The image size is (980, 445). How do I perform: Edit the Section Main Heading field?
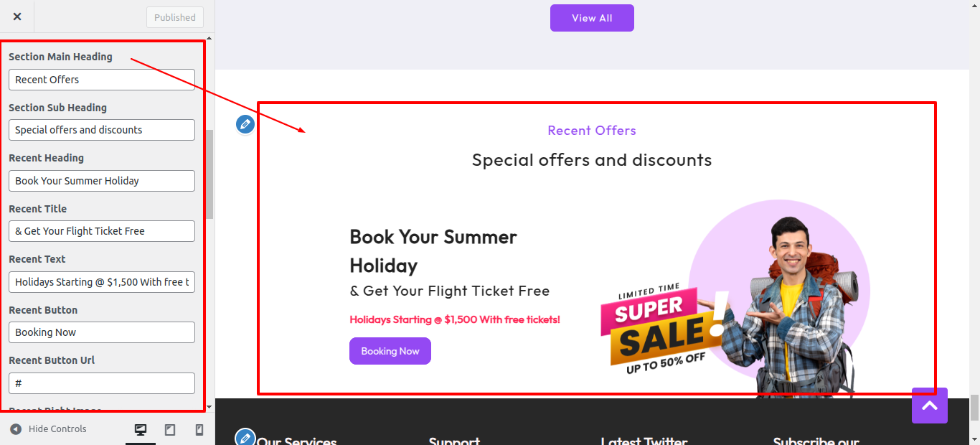102,80
